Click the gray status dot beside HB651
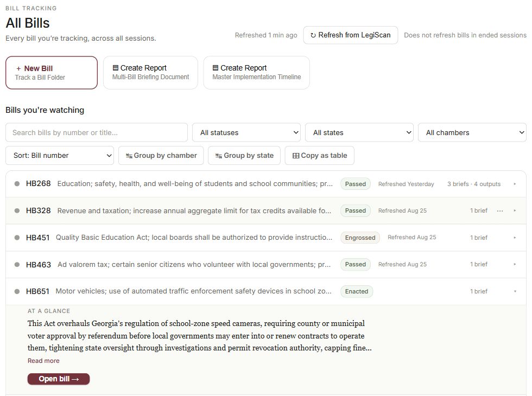 click(x=17, y=291)
